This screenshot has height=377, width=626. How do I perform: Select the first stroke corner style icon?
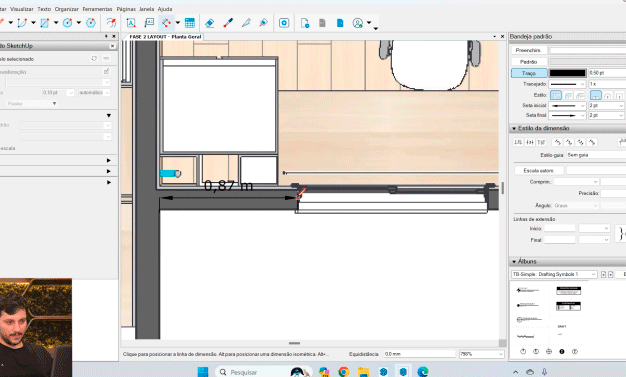[556, 95]
